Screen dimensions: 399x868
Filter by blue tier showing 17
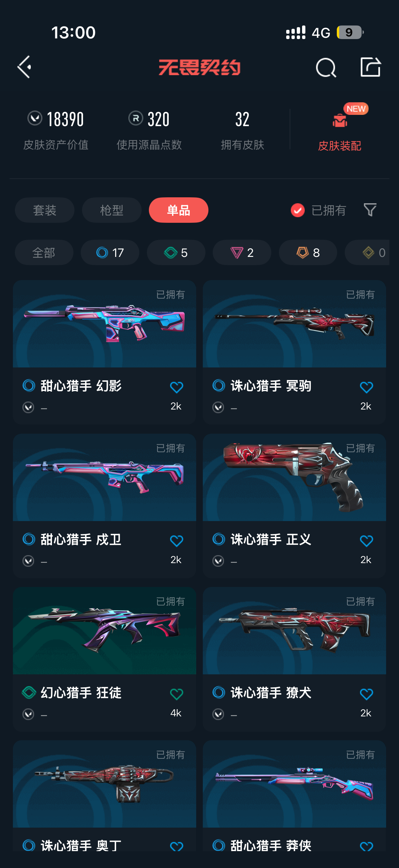(110, 252)
